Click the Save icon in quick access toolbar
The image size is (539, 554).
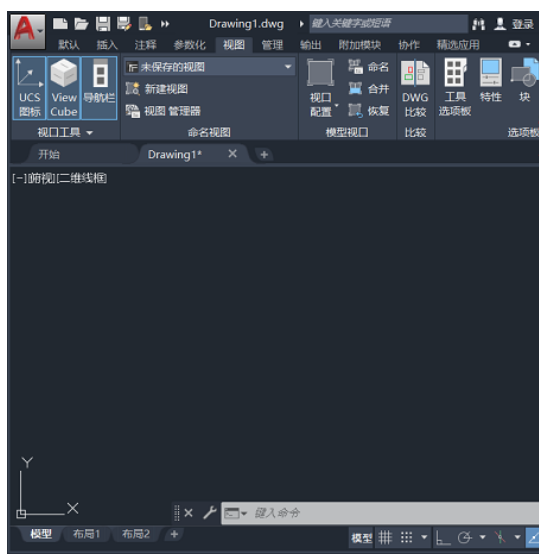pos(103,24)
